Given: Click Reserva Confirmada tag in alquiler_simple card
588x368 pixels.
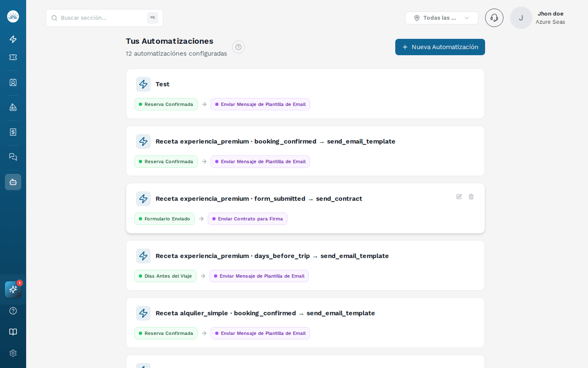Looking at the screenshot, I should click(166, 333).
